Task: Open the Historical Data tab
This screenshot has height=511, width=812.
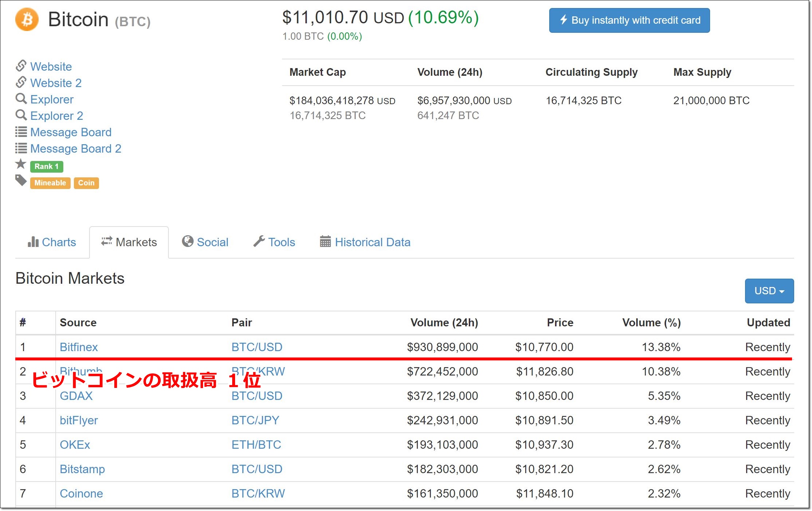Action: [x=365, y=242]
